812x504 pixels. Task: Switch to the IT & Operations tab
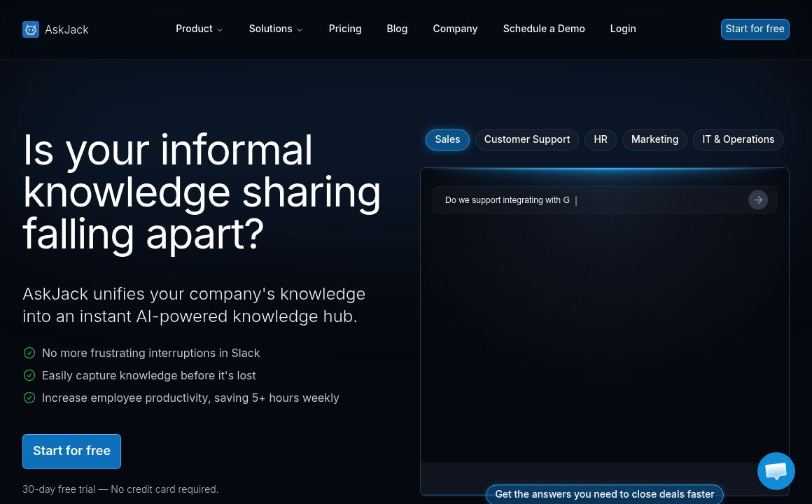click(738, 139)
